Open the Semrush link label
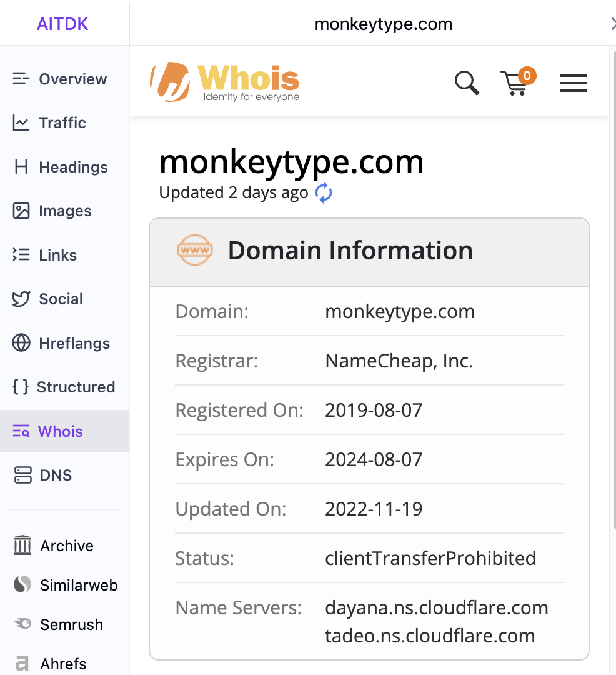This screenshot has width=616, height=675. tap(71, 624)
